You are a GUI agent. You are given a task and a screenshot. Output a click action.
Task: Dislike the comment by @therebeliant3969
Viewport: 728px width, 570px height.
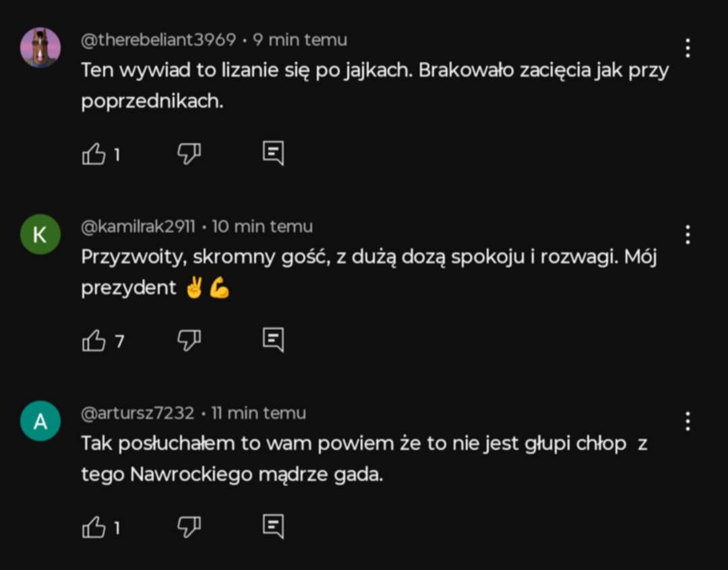click(x=189, y=154)
